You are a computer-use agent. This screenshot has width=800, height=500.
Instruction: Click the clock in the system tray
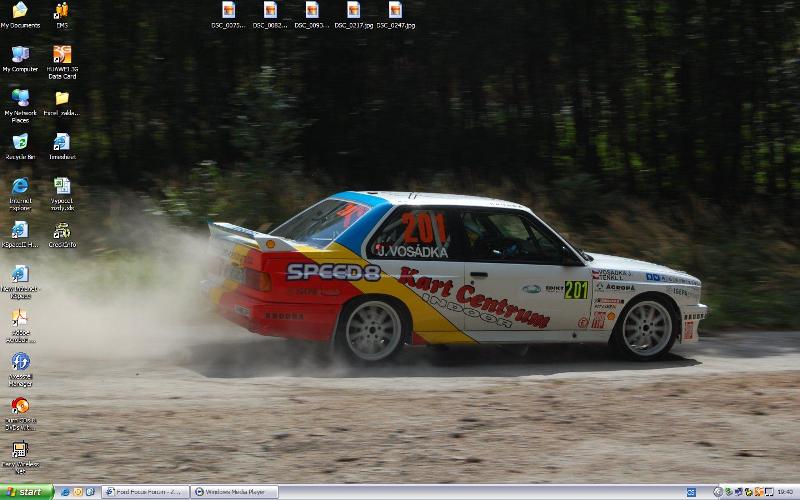coord(785,492)
